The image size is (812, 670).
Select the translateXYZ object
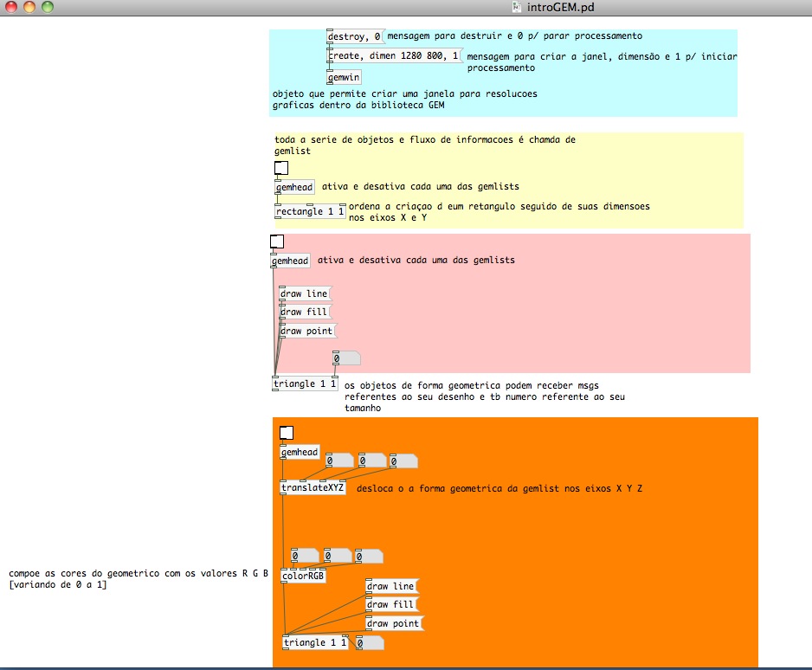coord(313,488)
